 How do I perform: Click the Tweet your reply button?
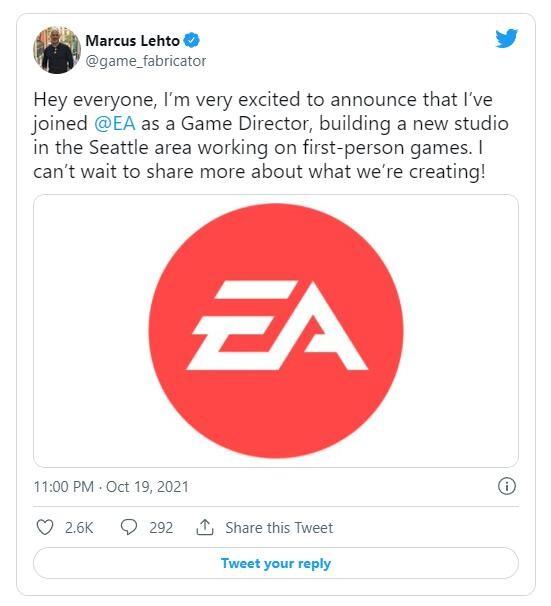pos(276,563)
